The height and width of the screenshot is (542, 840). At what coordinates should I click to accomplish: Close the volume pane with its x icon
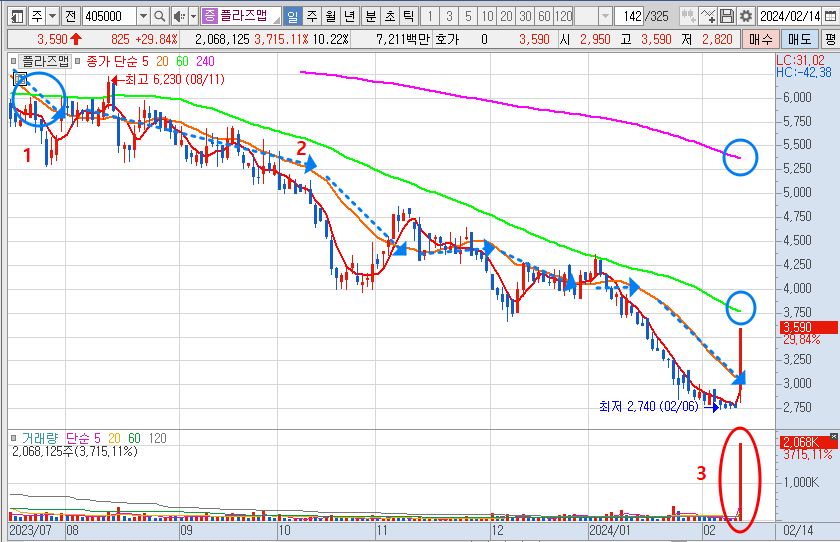pos(834,437)
